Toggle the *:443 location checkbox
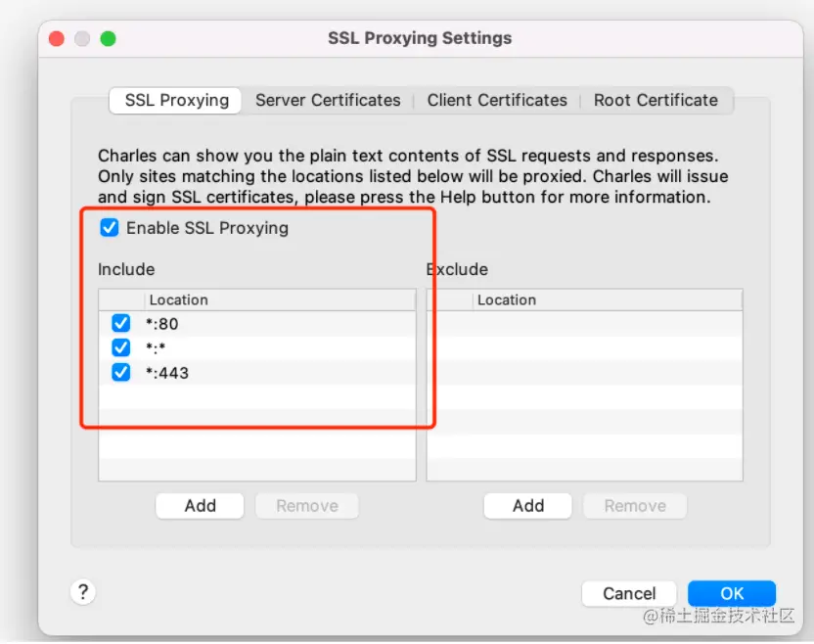Image resolution: width=814 pixels, height=644 pixels. pos(121,372)
